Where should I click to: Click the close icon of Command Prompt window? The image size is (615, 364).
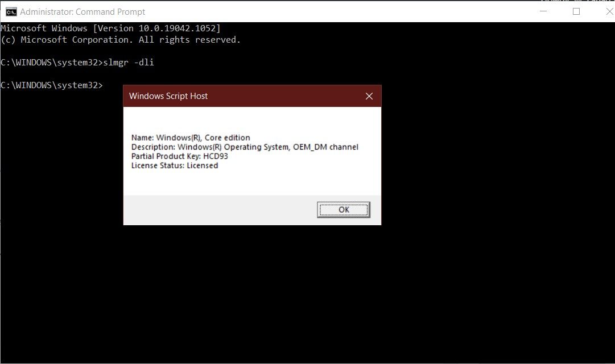(609, 11)
